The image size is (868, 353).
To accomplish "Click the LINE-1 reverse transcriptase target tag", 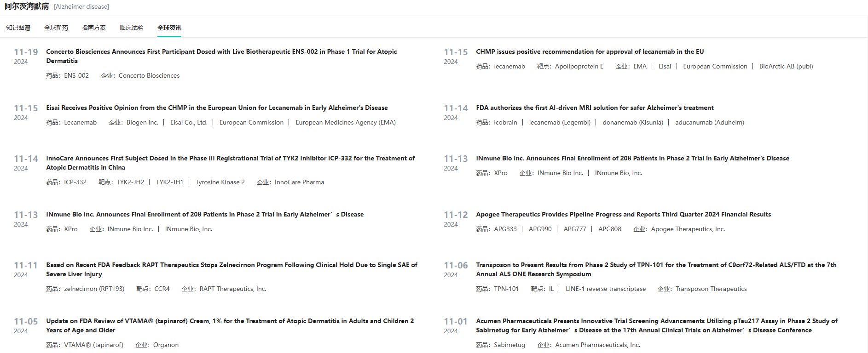I will pos(605,289).
